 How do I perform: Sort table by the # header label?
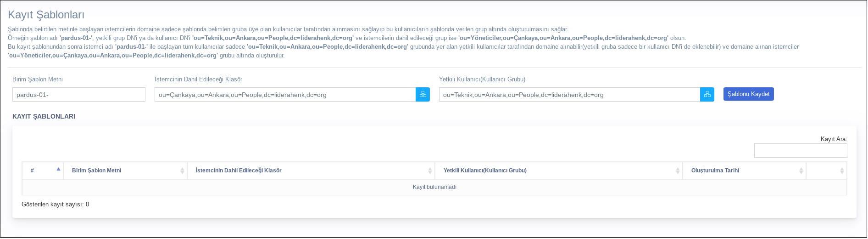(32, 171)
